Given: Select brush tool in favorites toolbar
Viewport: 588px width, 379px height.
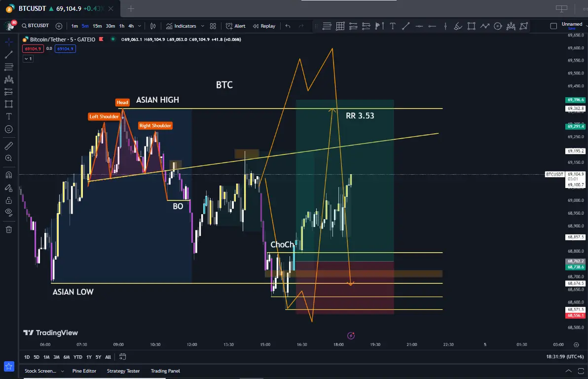Looking at the screenshot, I should tap(458, 26).
